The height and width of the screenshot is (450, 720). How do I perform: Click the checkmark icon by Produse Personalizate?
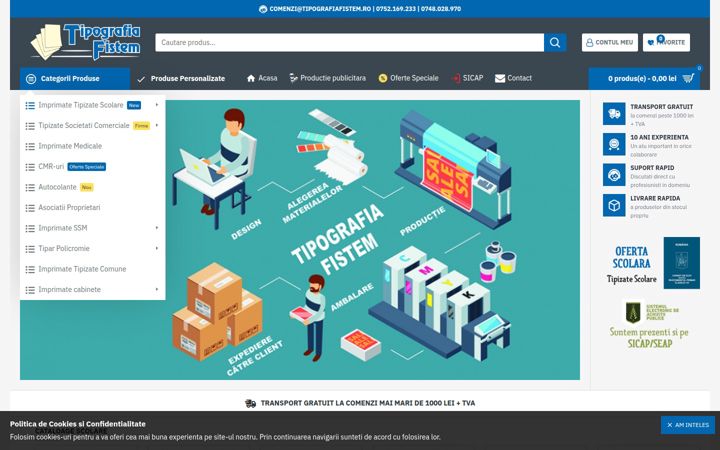click(141, 79)
